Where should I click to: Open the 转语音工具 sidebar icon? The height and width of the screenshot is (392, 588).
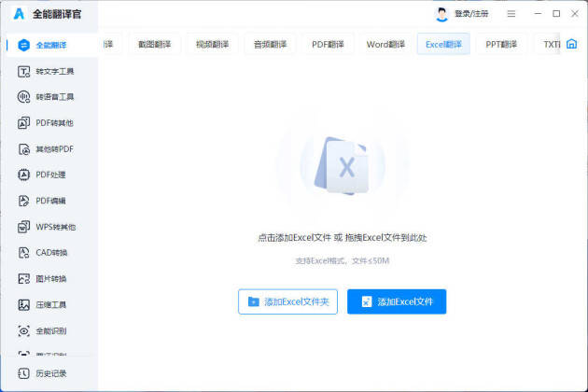pyautogui.click(x=24, y=97)
